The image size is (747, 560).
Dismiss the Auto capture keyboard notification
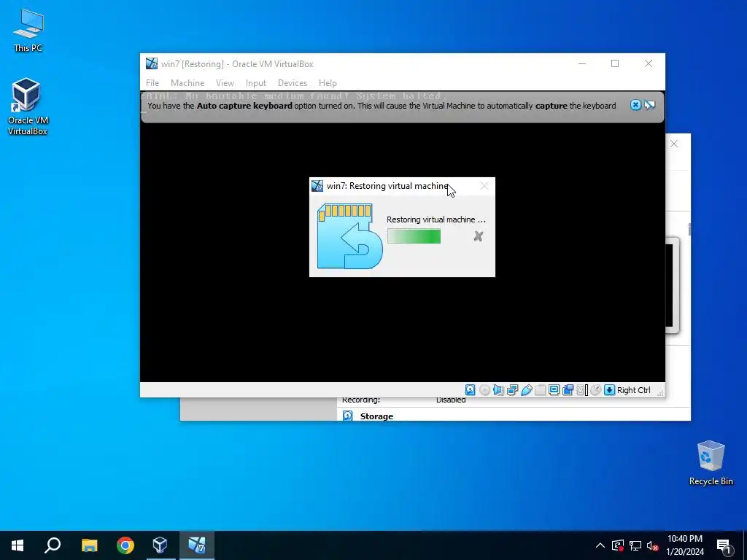point(635,105)
